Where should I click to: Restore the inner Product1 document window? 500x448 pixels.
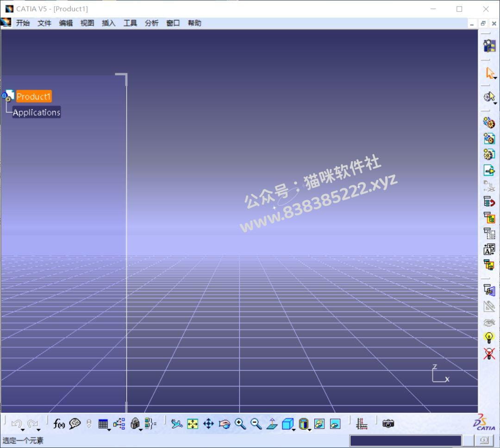tap(483, 23)
